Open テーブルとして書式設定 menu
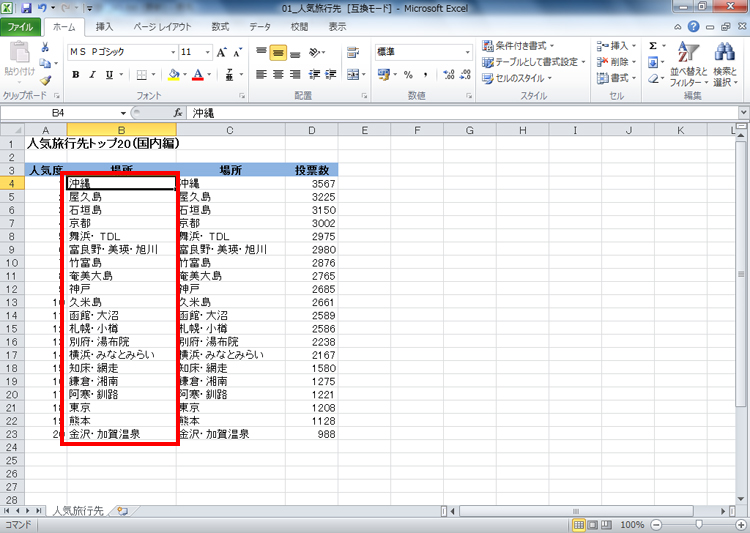 click(534, 62)
